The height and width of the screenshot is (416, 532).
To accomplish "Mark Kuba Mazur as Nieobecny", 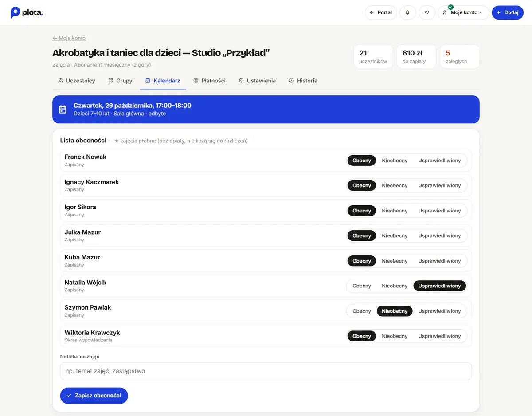I will click(x=395, y=261).
